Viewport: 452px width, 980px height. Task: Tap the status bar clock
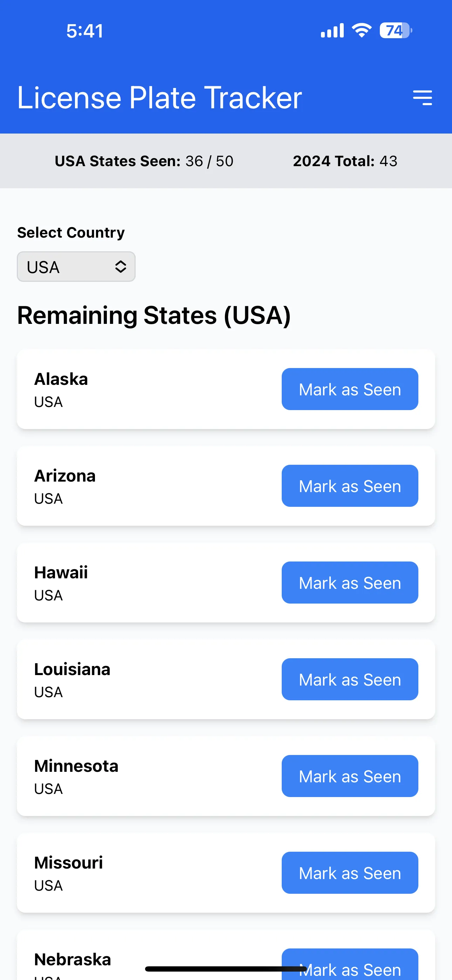[x=84, y=31]
